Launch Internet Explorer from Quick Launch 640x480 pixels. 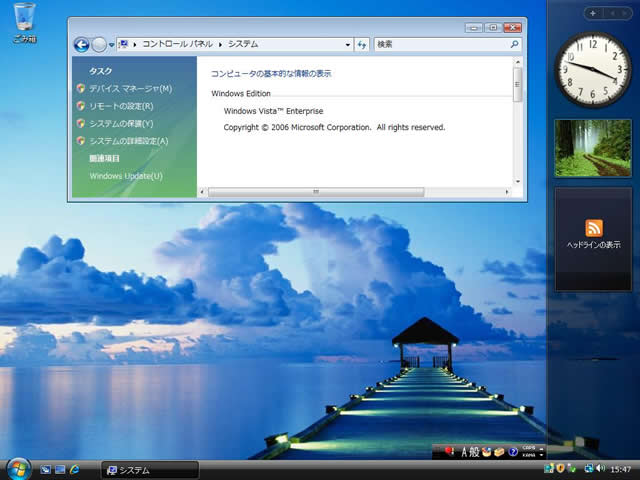coord(74,469)
